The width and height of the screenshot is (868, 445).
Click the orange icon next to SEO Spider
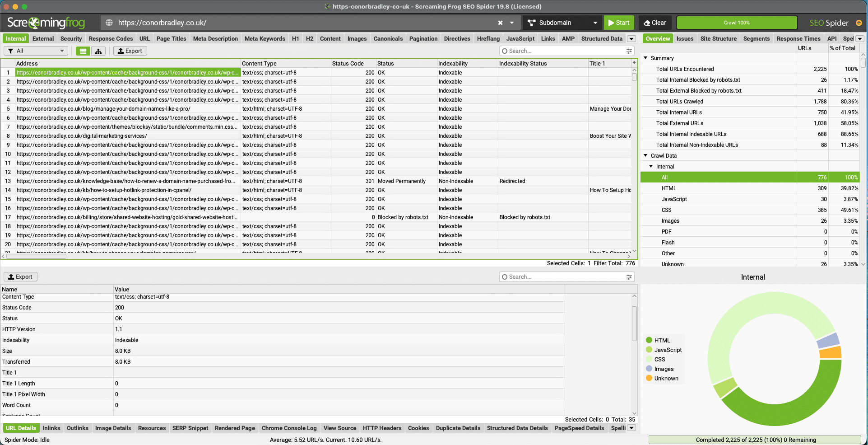(x=859, y=23)
